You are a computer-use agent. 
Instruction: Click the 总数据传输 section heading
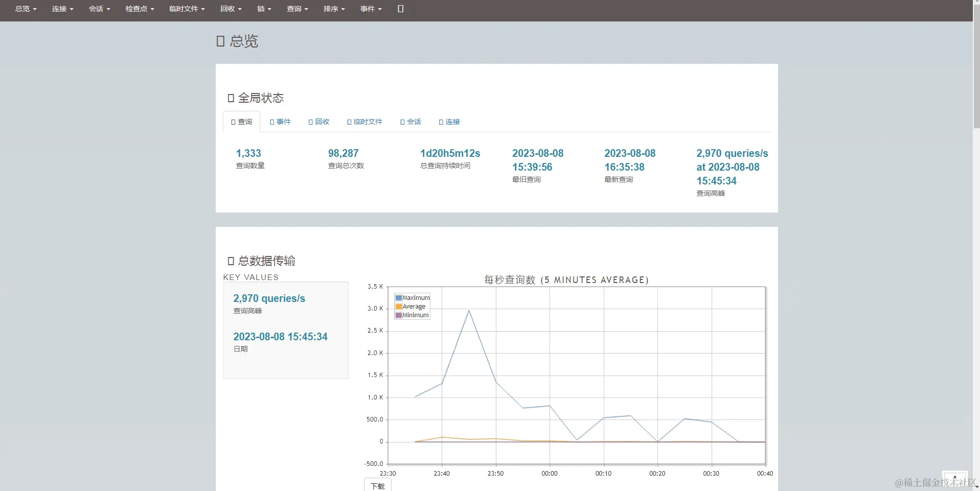tap(261, 261)
